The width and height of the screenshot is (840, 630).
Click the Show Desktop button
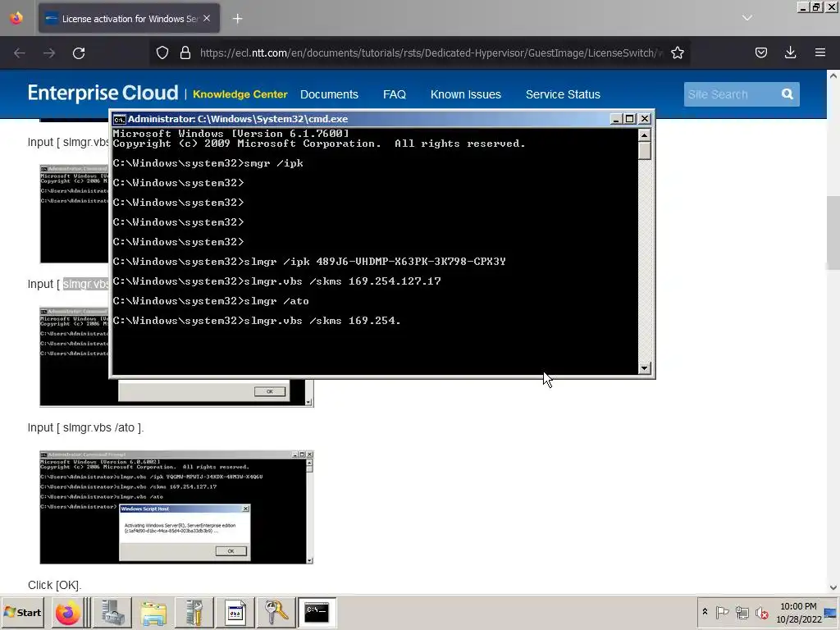(831, 612)
